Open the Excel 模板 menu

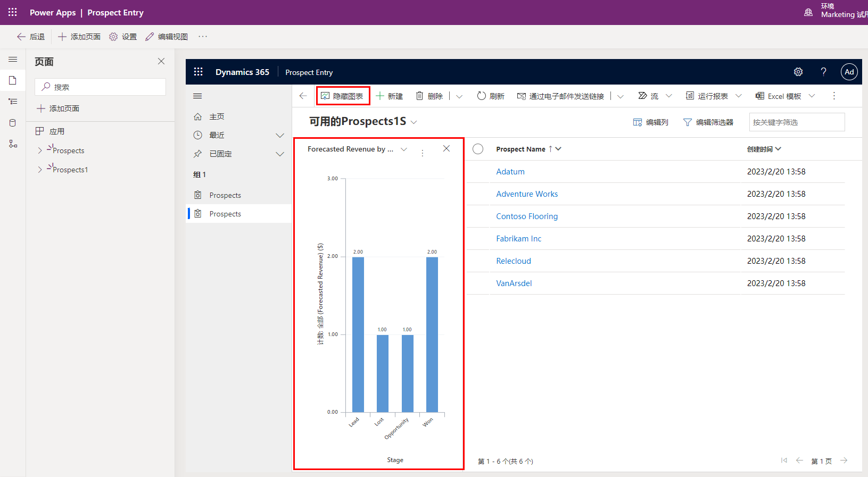(786, 96)
